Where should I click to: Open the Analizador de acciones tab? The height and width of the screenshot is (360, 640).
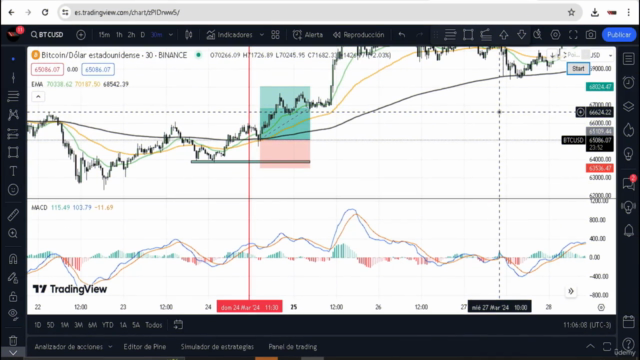pyautogui.click(x=69, y=347)
